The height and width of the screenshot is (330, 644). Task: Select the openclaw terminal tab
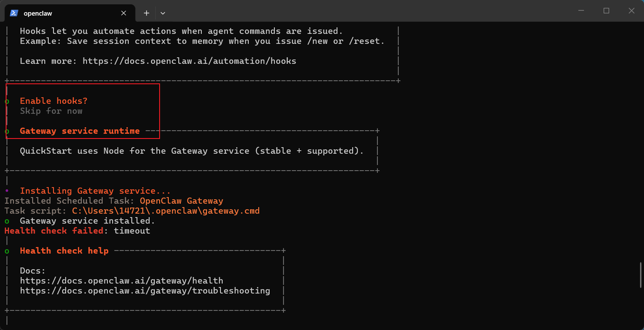(69, 13)
